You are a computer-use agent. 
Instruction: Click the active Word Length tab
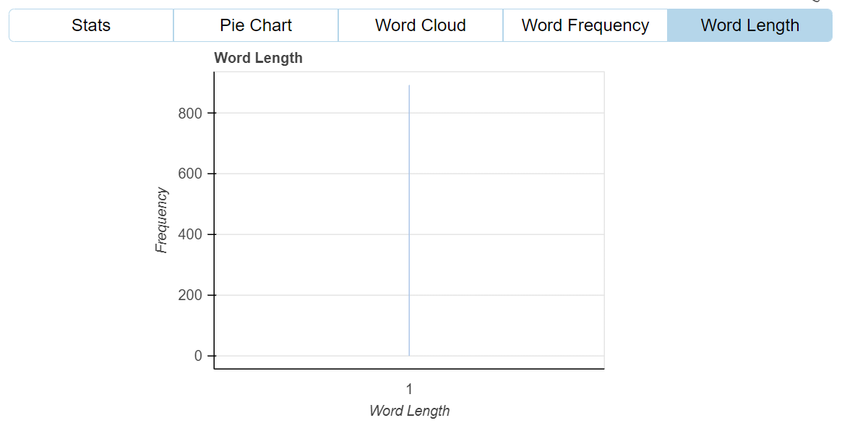(x=750, y=25)
